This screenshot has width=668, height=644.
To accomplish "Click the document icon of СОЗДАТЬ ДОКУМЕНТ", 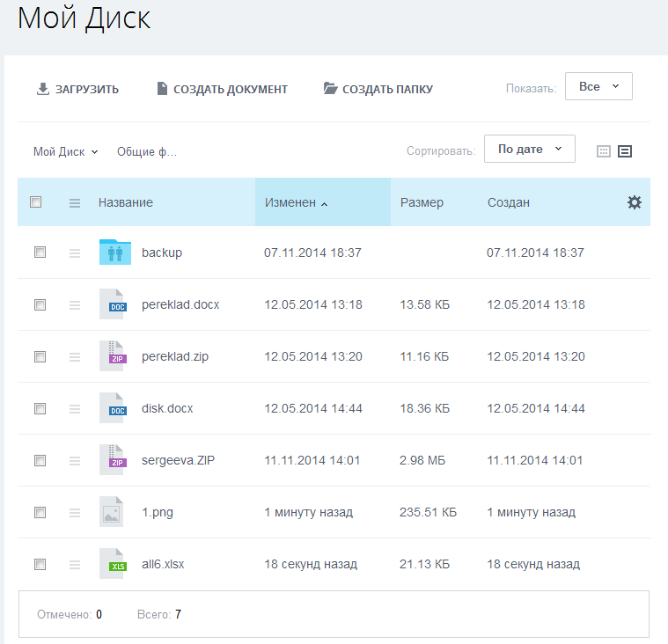I will point(162,89).
